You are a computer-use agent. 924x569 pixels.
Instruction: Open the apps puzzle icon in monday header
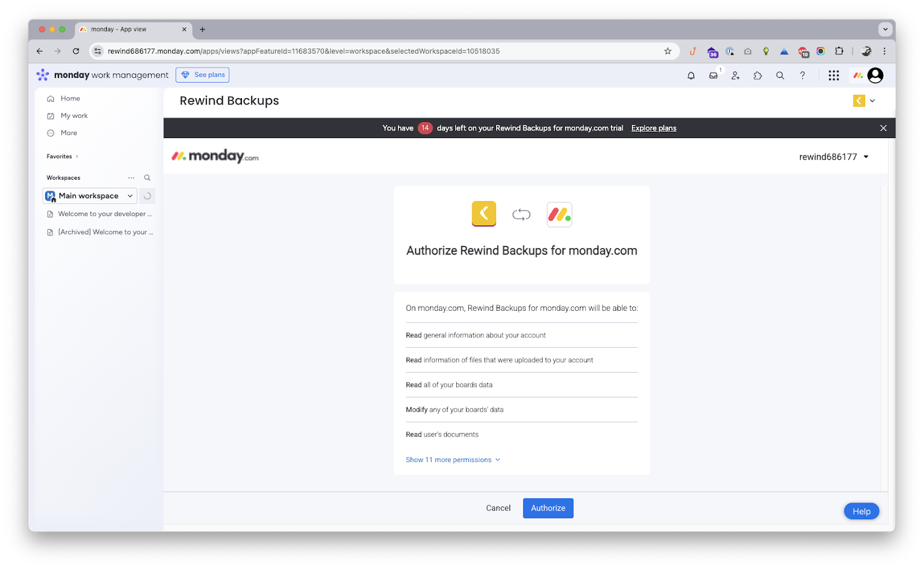point(758,75)
